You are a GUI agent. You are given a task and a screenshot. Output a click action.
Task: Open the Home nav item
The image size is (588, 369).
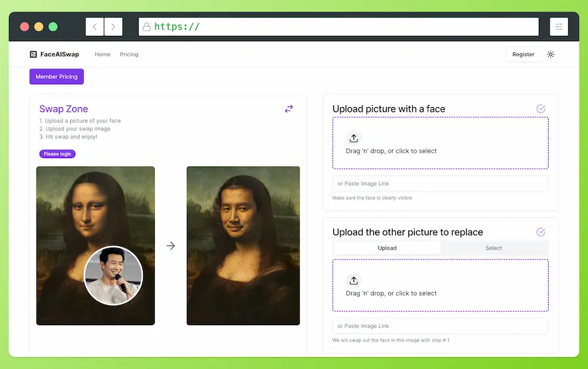(x=103, y=54)
